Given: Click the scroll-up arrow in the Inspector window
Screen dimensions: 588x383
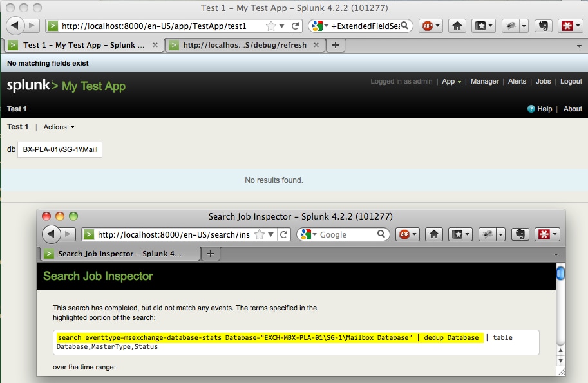Looking at the screenshot, I should click(x=560, y=351).
